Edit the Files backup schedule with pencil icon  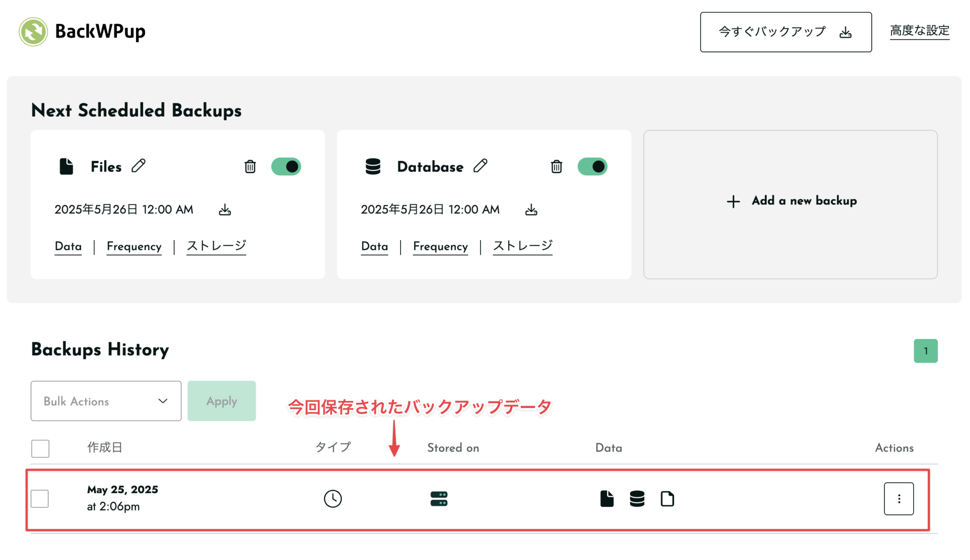click(139, 166)
